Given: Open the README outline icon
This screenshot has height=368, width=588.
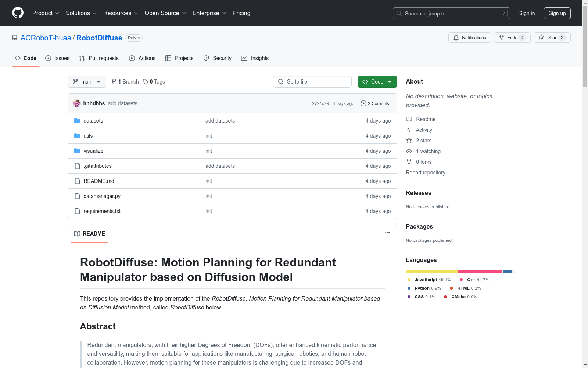Looking at the screenshot, I should click(x=387, y=234).
